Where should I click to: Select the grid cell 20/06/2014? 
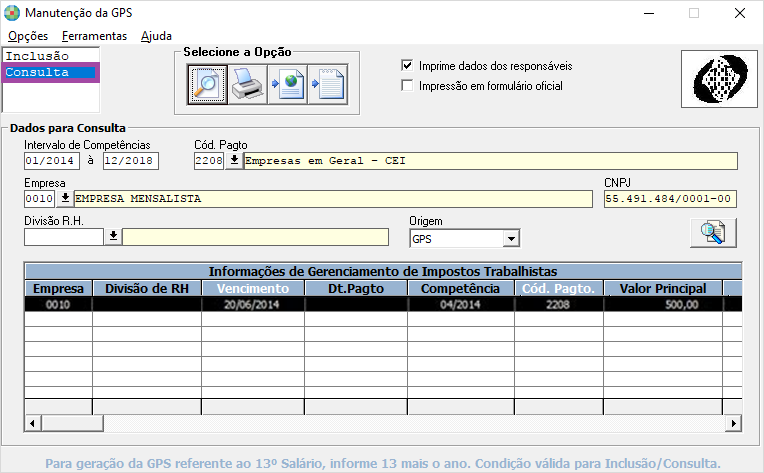tap(253, 304)
